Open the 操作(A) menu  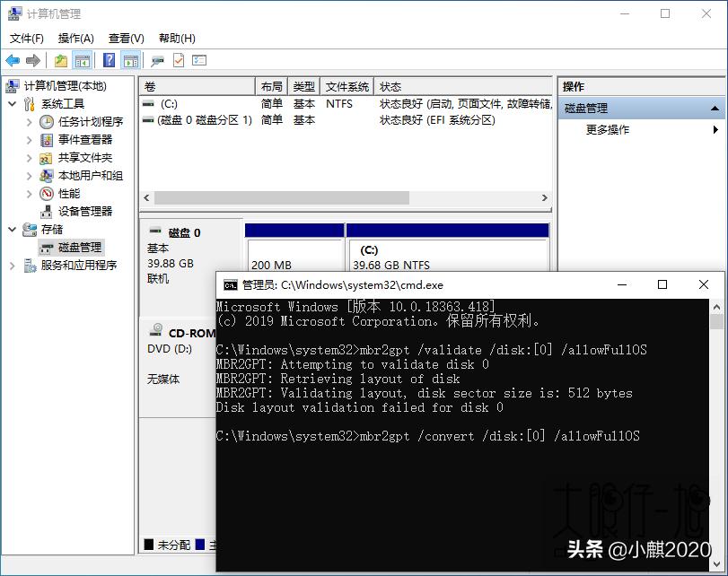coord(75,39)
